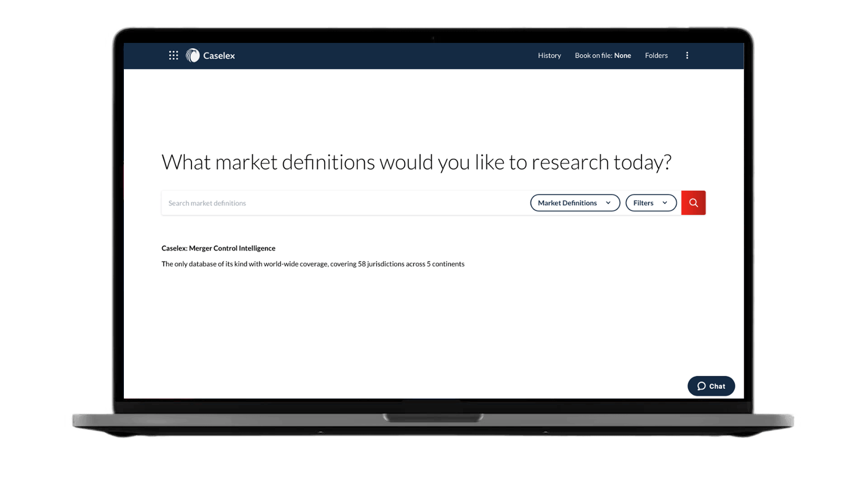The height and width of the screenshot is (488, 868).
Task: Click the chevron arrow inside Filters
Action: [665, 203]
